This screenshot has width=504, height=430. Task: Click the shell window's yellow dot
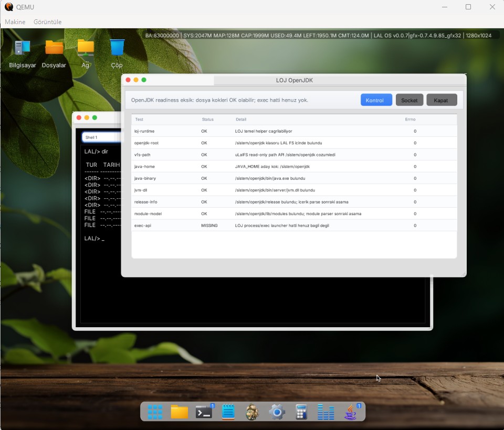point(87,117)
